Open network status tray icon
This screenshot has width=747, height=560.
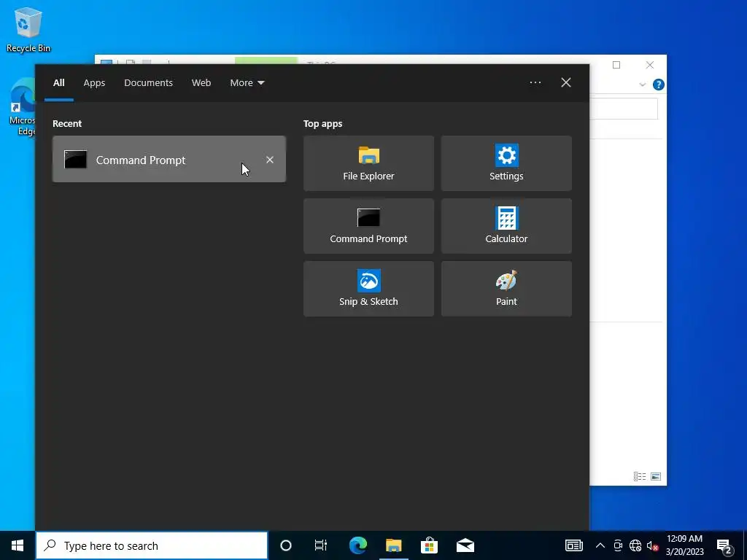tap(635, 545)
